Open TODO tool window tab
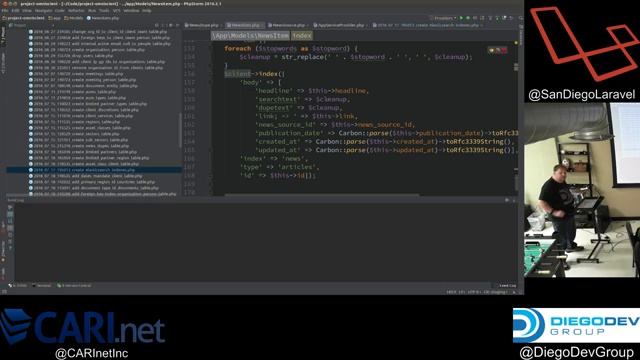 (18, 286)
